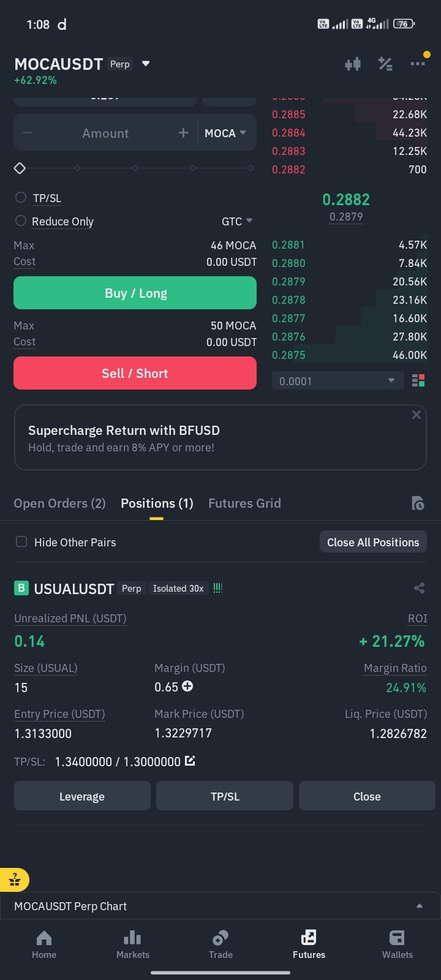Tap the Buy / Long button
The image size is (441, 980).
tap(135, 293)
